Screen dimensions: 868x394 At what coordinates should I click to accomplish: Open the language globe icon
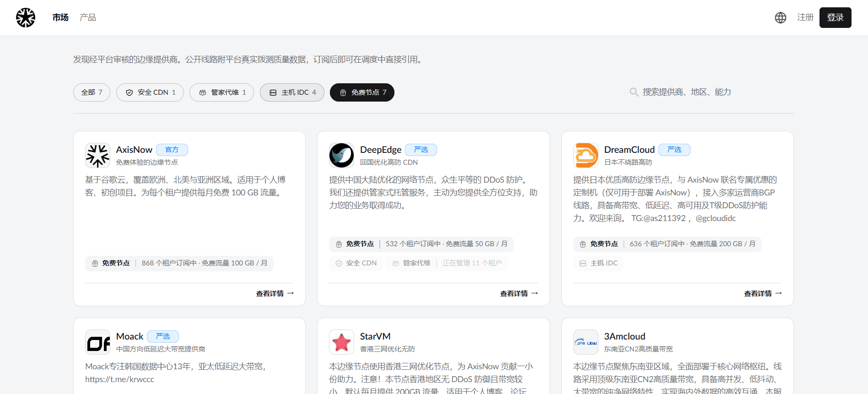781,18
